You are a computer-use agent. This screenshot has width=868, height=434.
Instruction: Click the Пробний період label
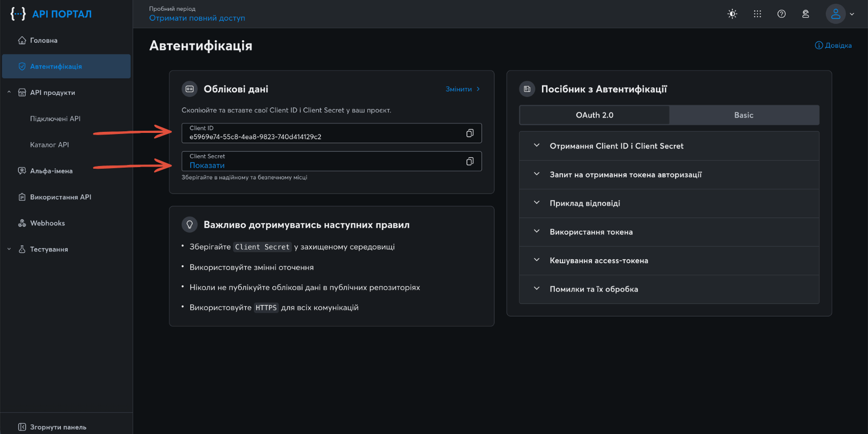pyautogui.click(x=172, y=9)
